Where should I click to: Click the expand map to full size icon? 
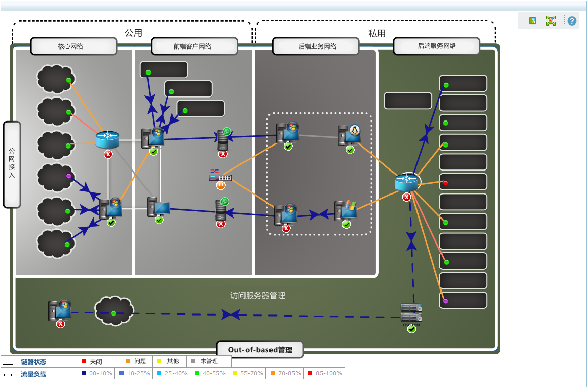click(551, 20)
